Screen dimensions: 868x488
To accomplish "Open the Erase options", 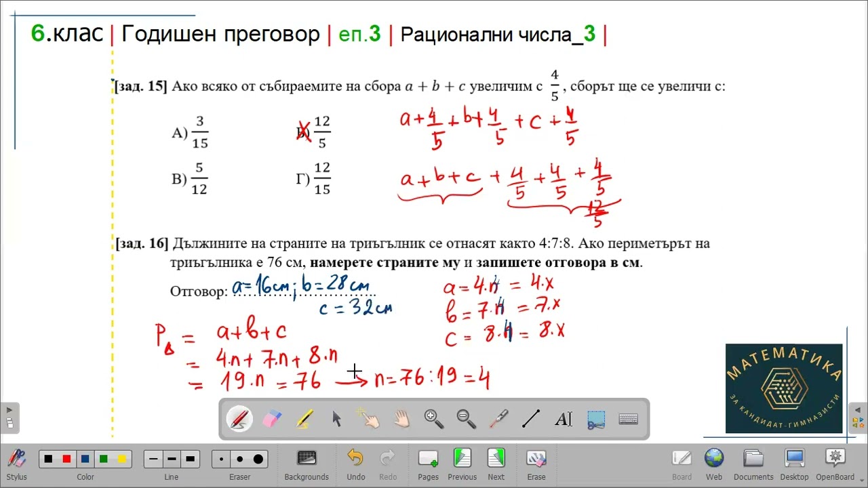I will point(536,464).
